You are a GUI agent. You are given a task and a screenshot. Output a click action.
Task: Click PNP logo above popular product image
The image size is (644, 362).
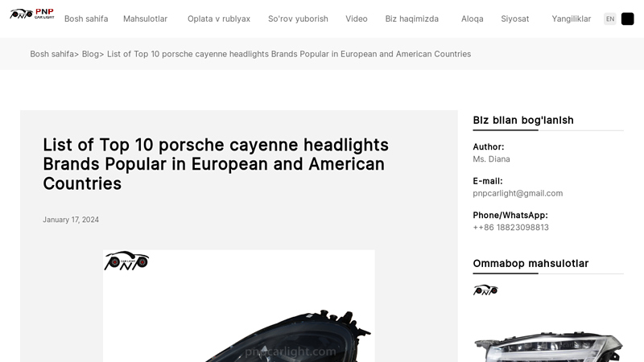[x=485, y=290]
